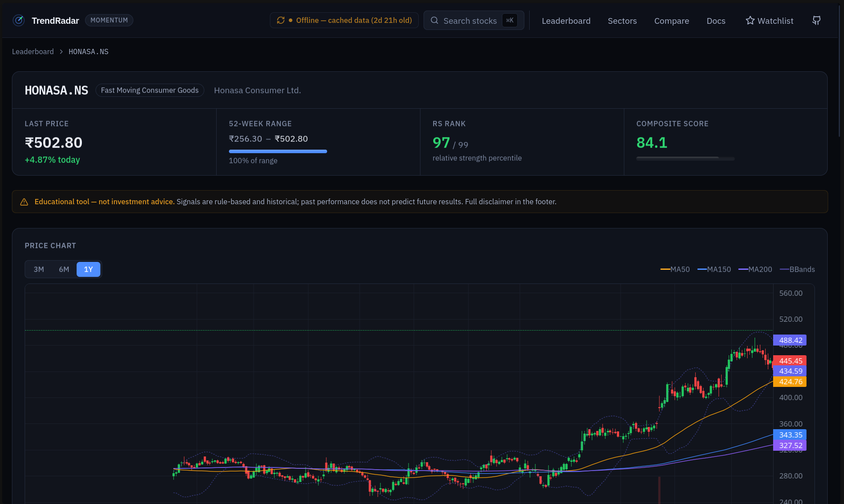Viewport: 844px width, 504px height.
Task: Click the offline cached data status pill
Action: [x=344, y=20]
